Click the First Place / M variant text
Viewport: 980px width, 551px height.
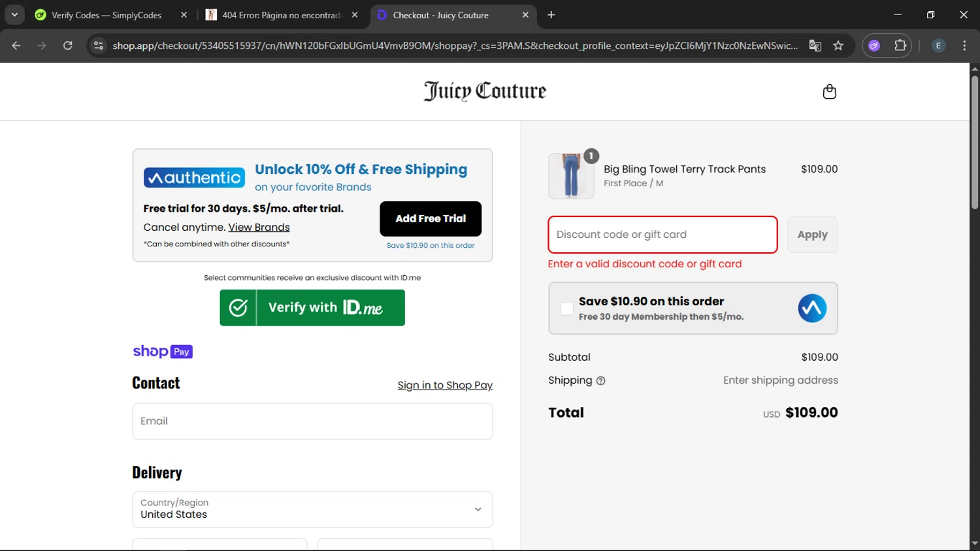[633, 184]
